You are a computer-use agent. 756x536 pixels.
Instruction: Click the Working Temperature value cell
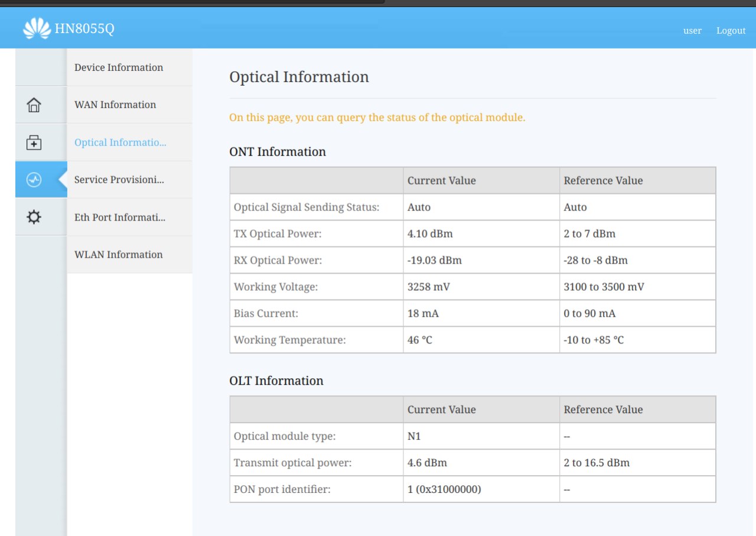point(481,340)
